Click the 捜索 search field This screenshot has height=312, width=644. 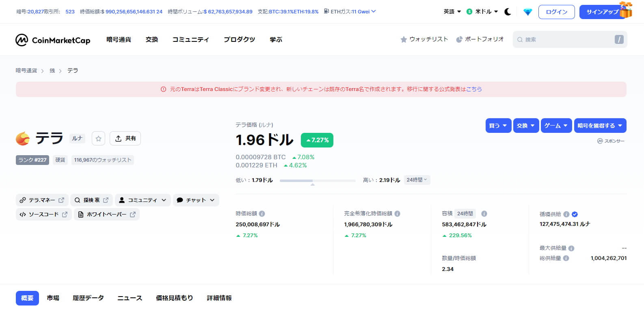click(570, 39)
